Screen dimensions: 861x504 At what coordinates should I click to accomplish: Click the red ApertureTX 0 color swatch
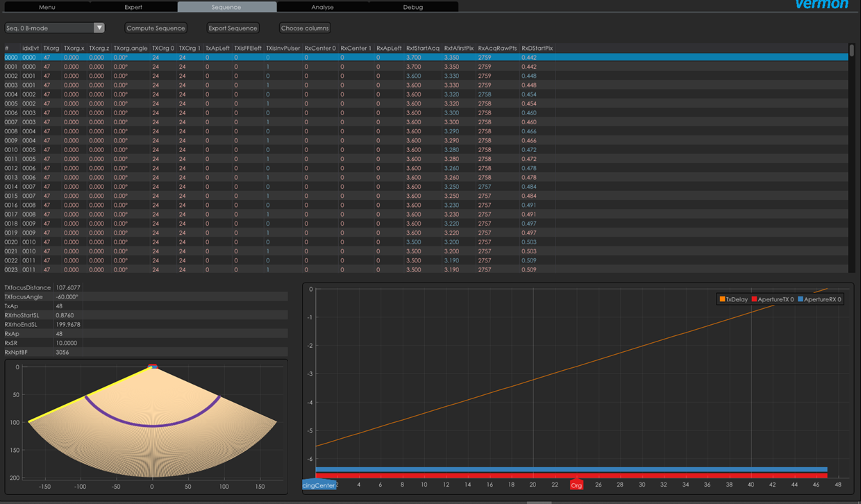[x=754, y=299]
